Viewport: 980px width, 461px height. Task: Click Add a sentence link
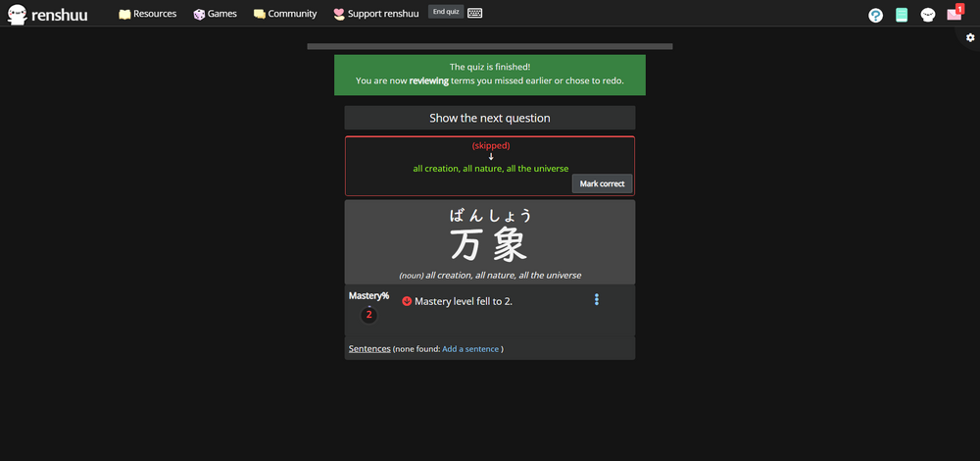(470, 349)
